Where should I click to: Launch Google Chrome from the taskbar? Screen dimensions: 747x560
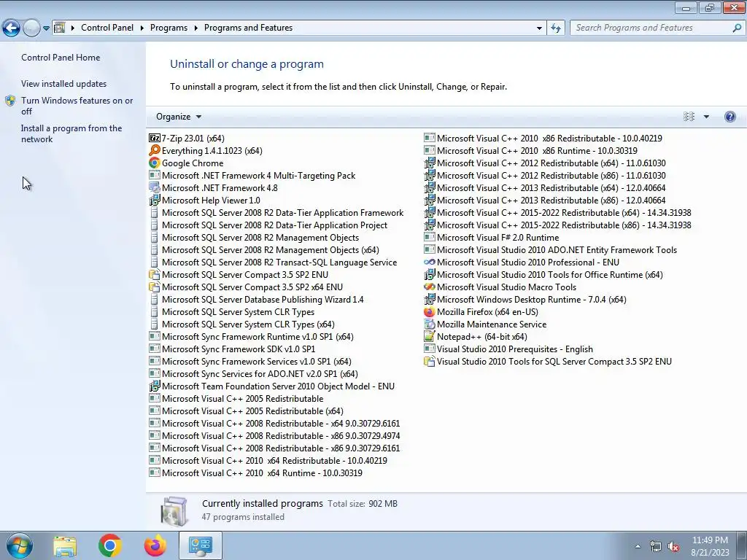click(110, 545)
